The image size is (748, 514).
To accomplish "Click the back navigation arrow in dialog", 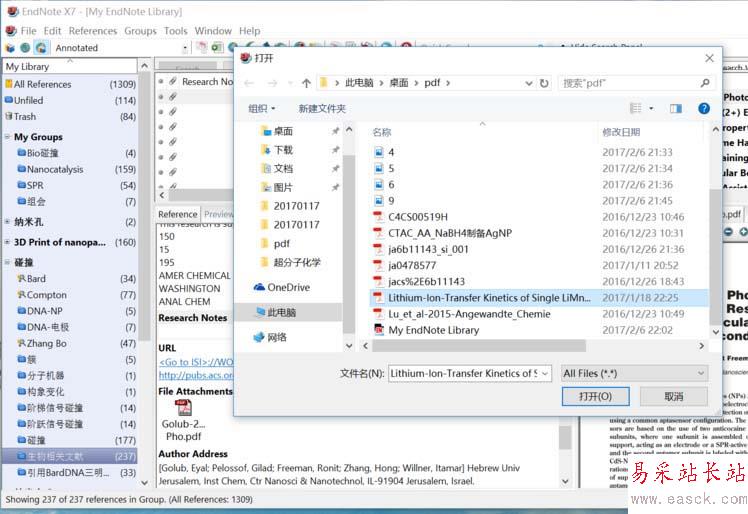I will [249, 83].
